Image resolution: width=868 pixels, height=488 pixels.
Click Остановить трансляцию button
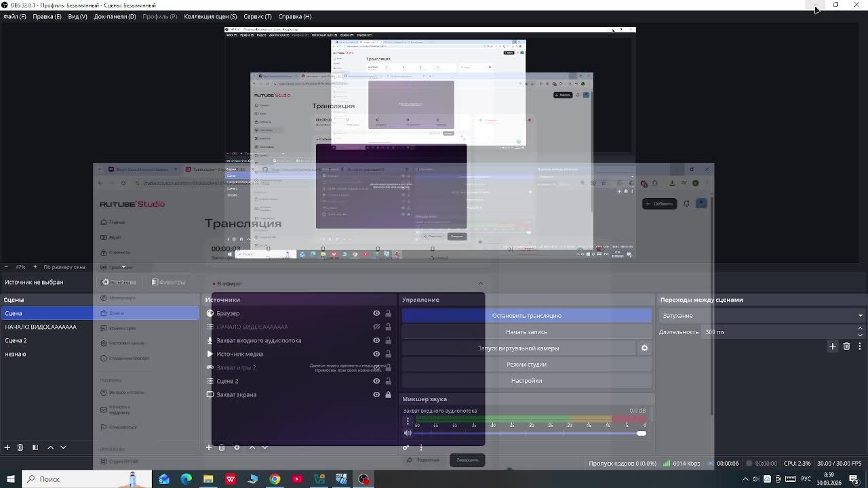[527, 316]
